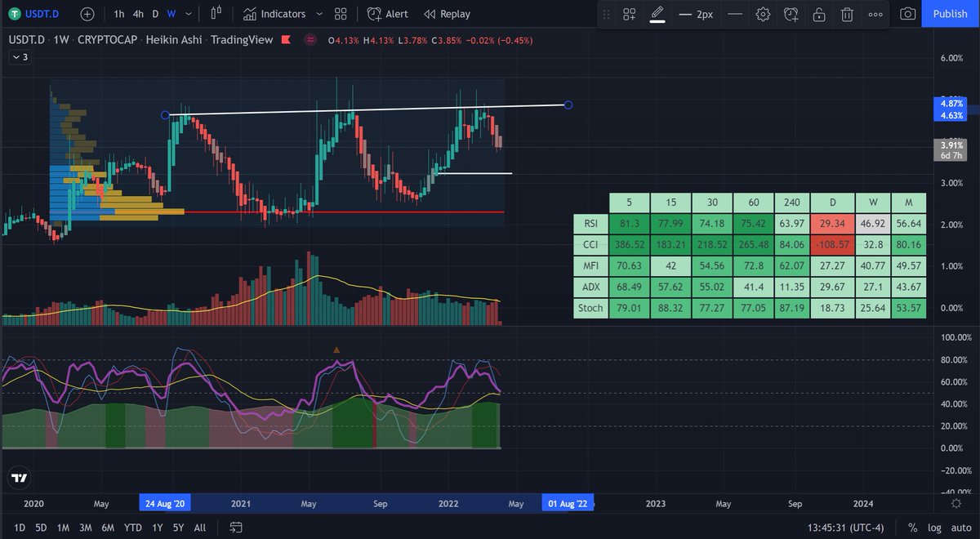Show All available data range
Screen dimensions: 980x539
click(200, 528)
